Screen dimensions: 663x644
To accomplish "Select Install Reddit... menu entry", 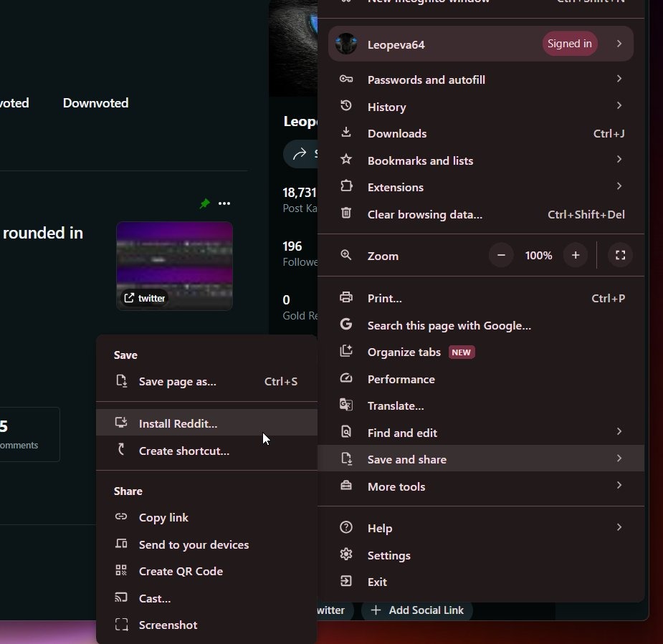I will click(x=206, y=423).
